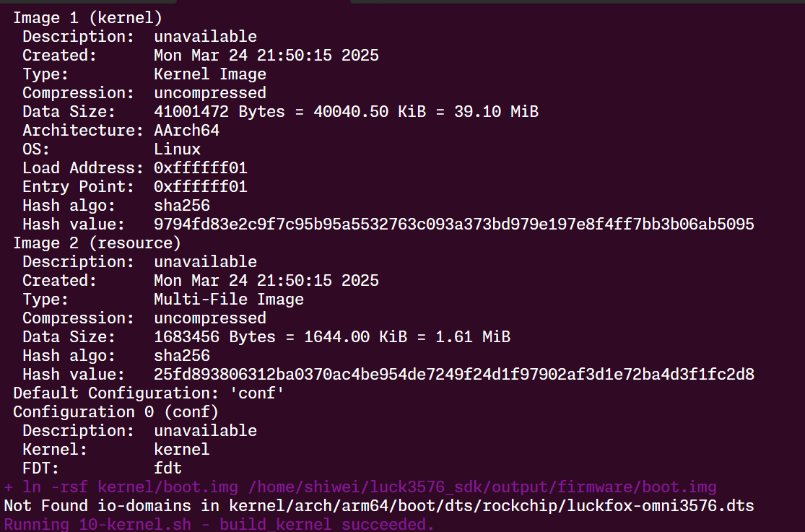
Task: Click the luckfox-omni3576.dts file path
Action: [492, 506]
